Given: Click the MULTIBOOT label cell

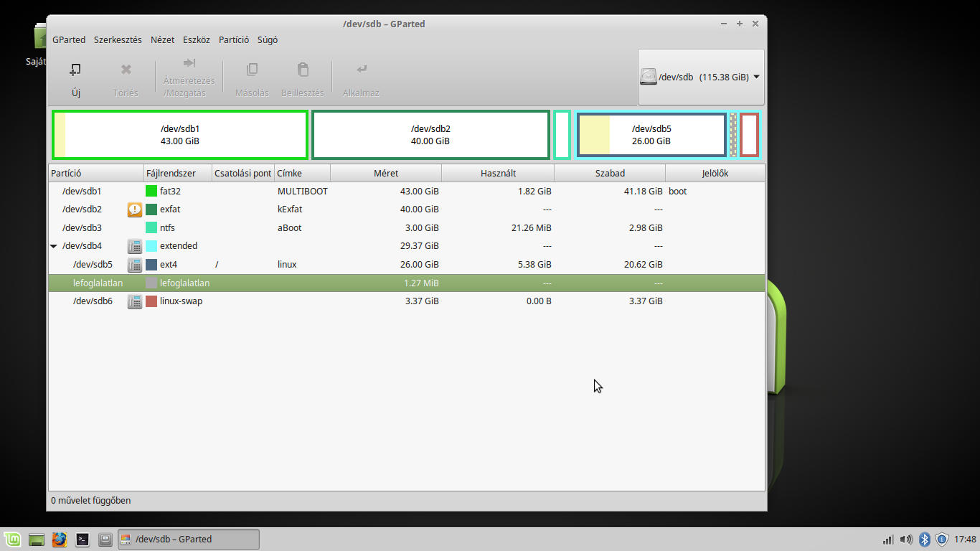Looking at the screenshot, I should (x=302, y=192).
